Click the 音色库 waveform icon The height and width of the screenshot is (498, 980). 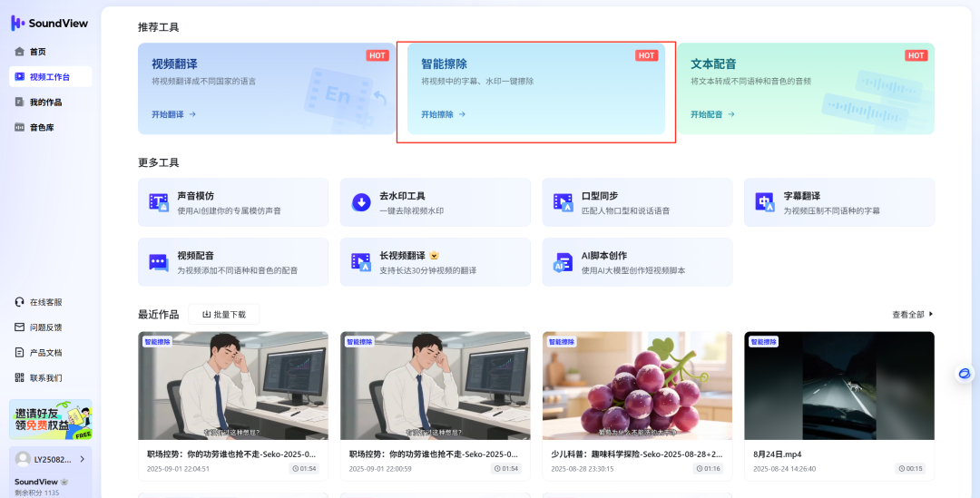19,127
